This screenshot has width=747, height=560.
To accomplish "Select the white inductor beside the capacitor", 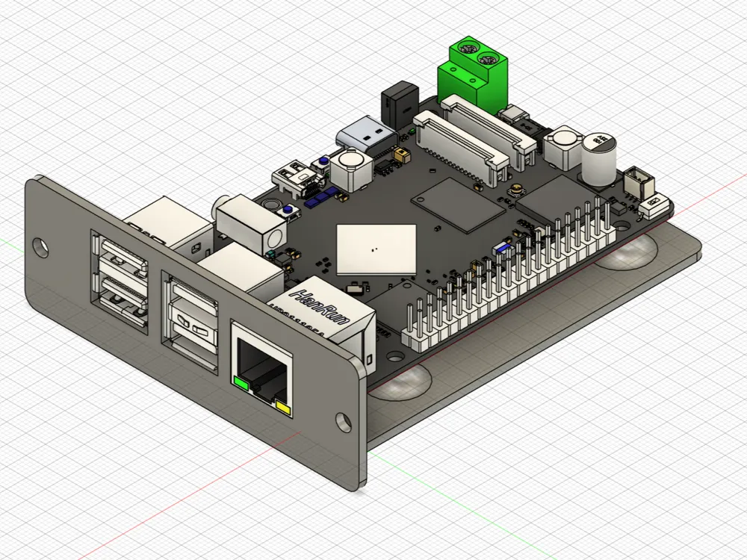I will click(x=563, y=146).
